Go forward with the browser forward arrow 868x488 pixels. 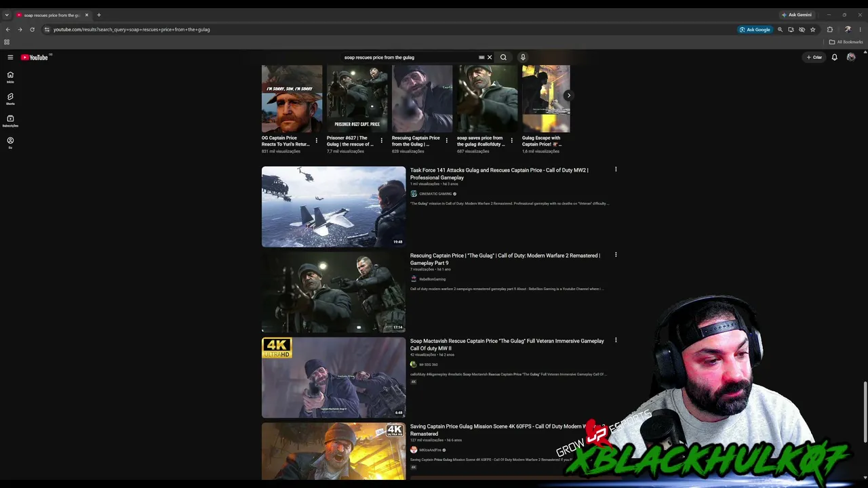click(20, 30)
